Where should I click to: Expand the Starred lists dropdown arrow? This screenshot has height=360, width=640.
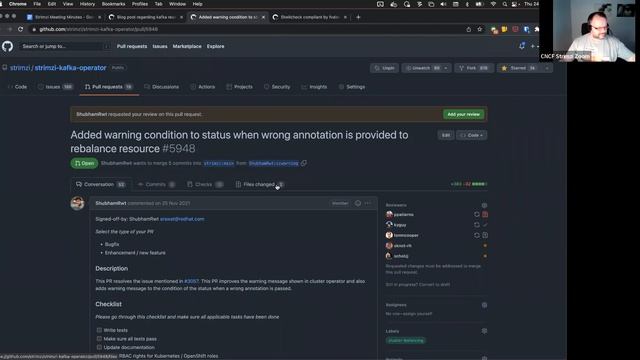[x=547, y=68]
